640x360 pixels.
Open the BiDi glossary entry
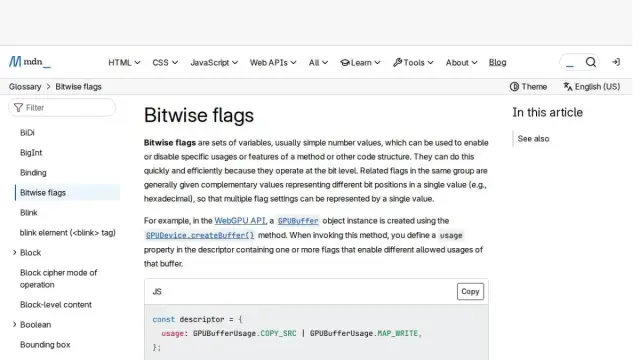[x=27, y=133]
